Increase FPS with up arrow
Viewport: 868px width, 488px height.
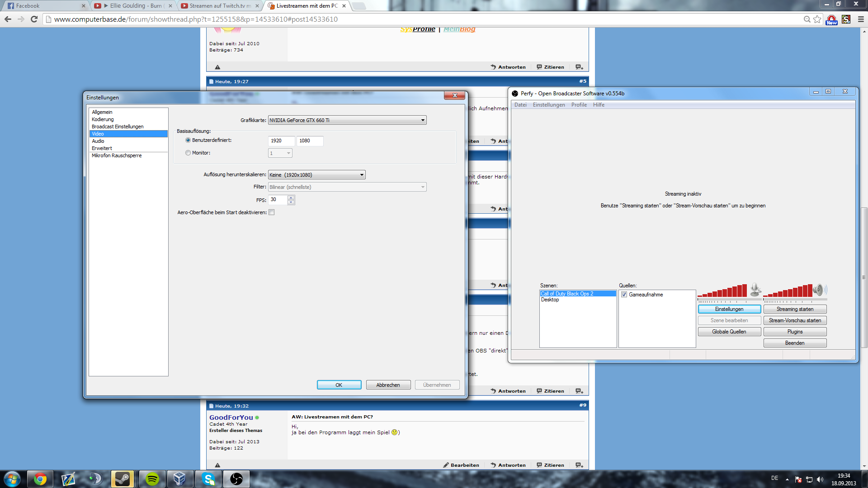tap(291, 197)
